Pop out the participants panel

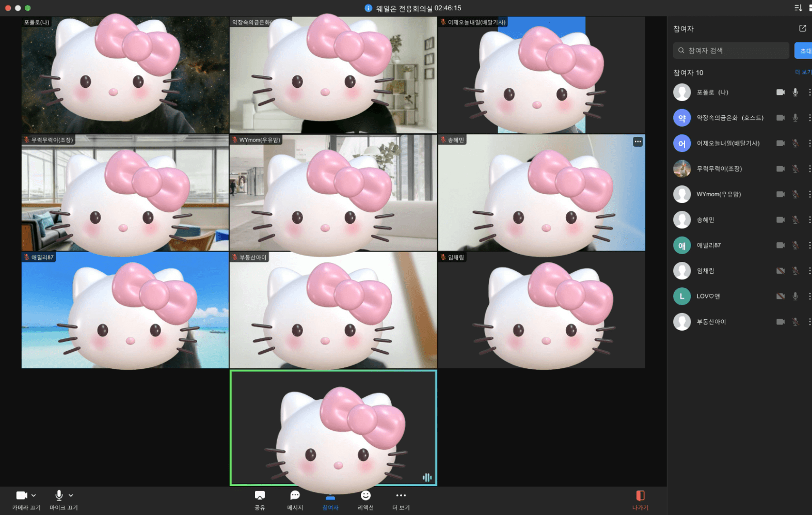(x=803, y=28)
